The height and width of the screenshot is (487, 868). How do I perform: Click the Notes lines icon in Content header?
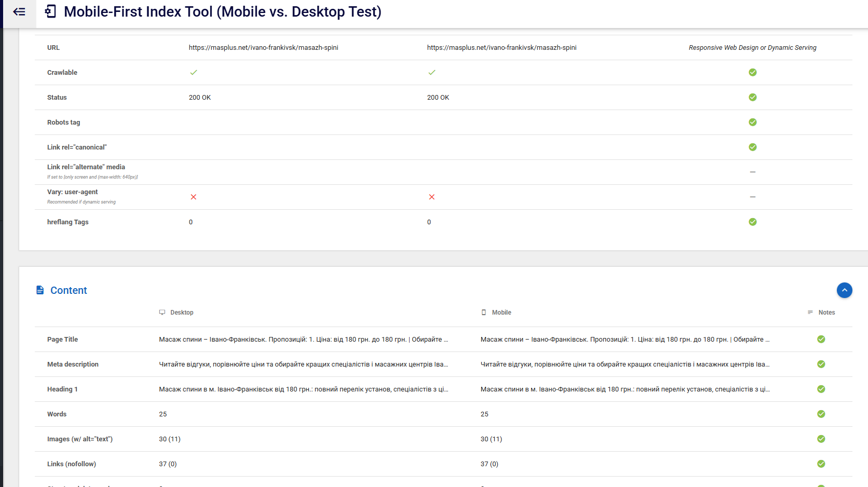click(810, 313)
